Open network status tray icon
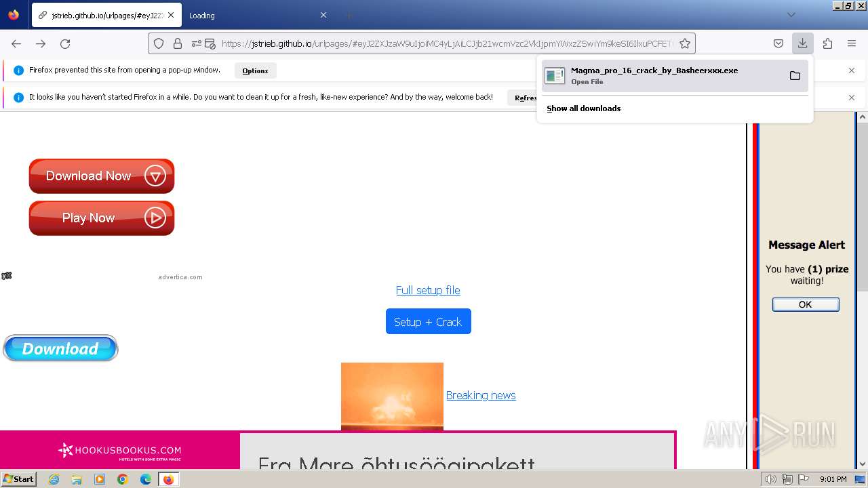This screenshot has width=868, height=488. 787,479
